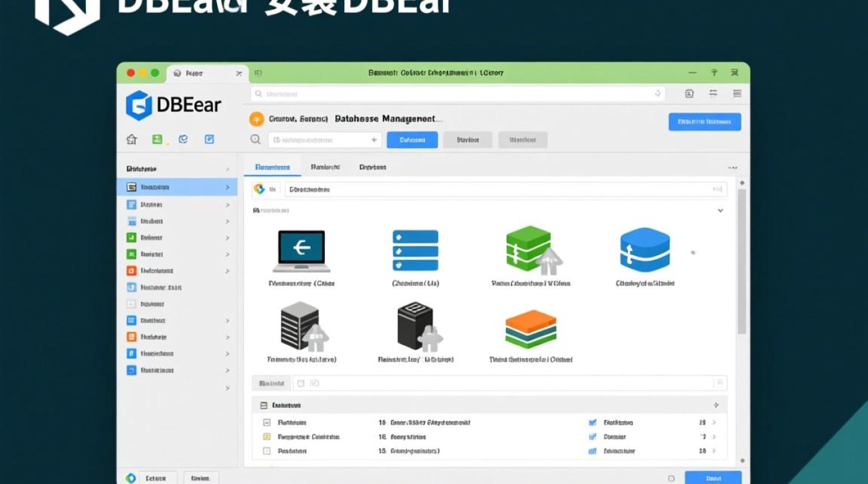Image resolution: width=868 pixels, height=484 pixels.
Task: Click the laptop with arrow icon
Action: (x=301, y=251)
